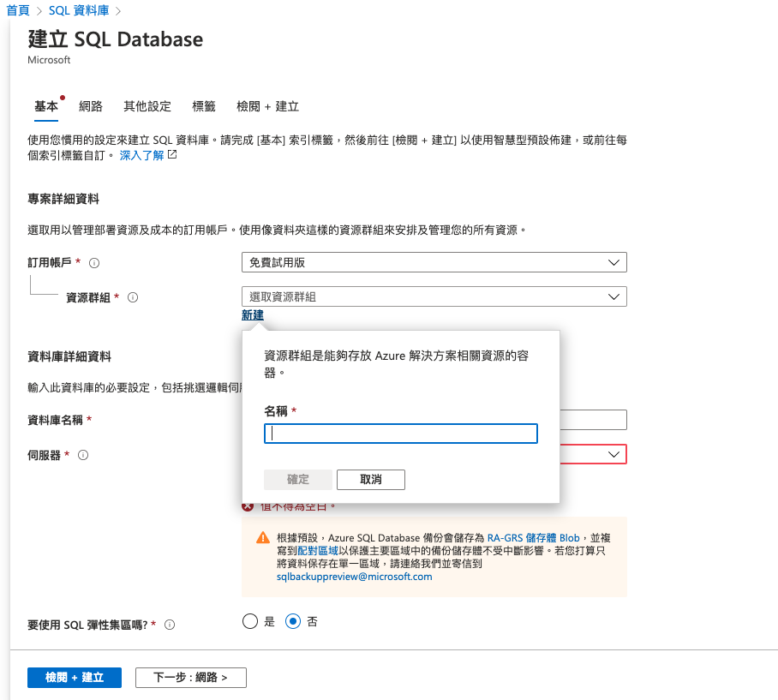778x700 pixels.
Task: Click the 新建 resource group link
Action: coord(253,315)
